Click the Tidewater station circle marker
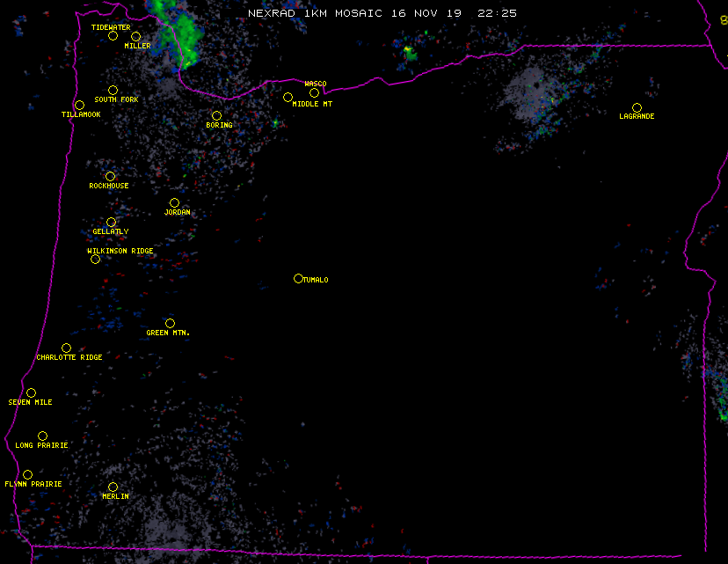728x564 pixels. pos(113,36)
